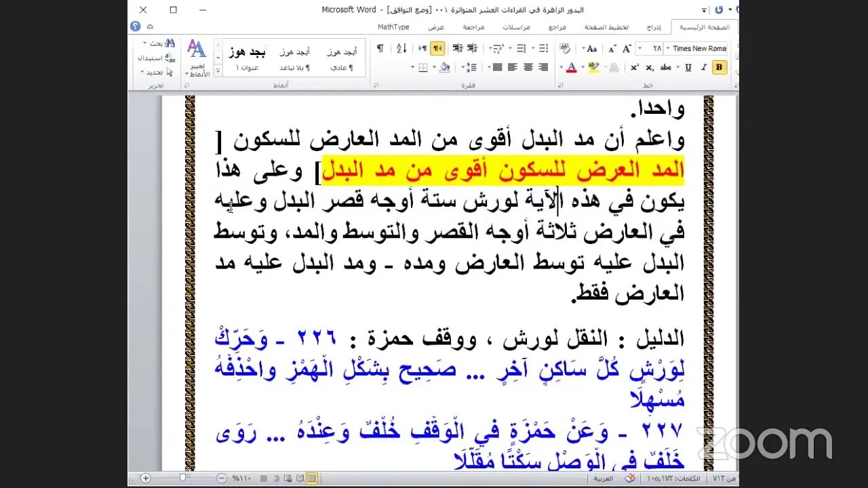The width and height of the screenshot is (868, 488).
Task: Open the Home tab (الصفحة الرئيسية)
Action: 705,27
